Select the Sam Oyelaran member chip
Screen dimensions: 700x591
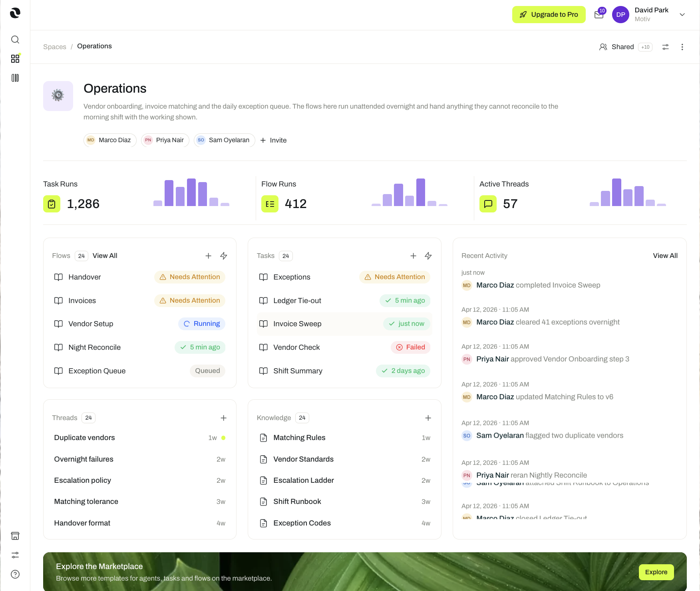click(224, 140)
